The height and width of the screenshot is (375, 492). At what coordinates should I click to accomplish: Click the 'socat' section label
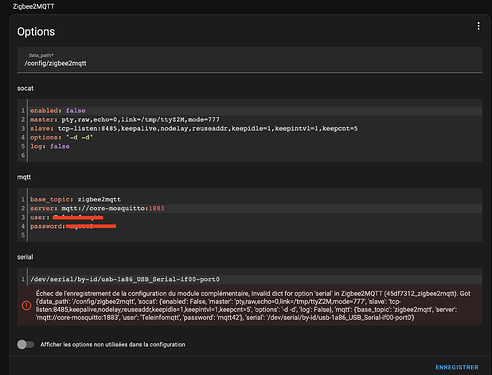(25, 88)
